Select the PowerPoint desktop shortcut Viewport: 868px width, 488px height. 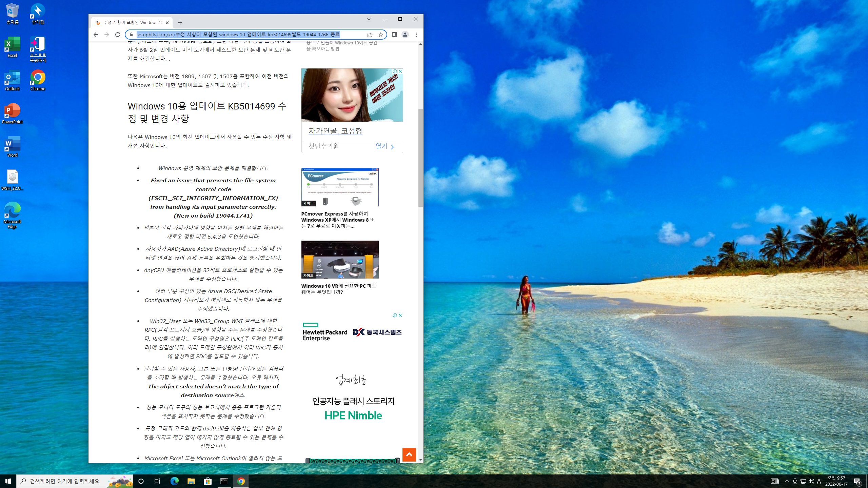(13, 114)
